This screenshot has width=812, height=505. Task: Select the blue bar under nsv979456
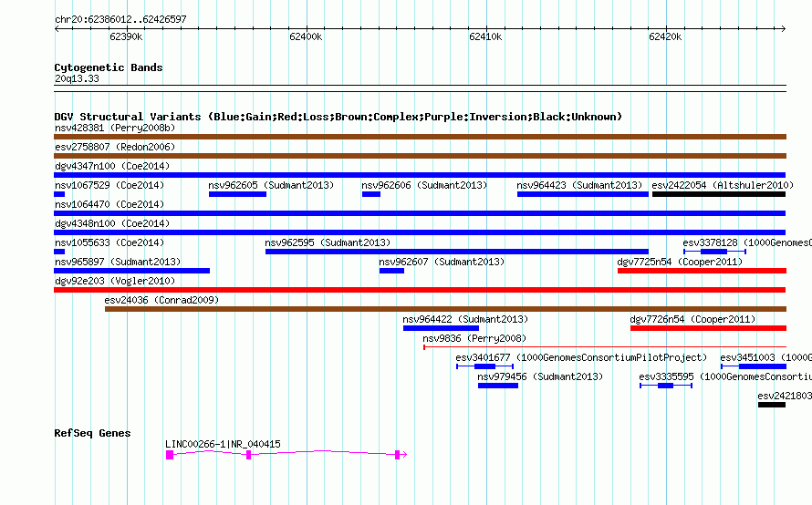(x=498, y=386)
